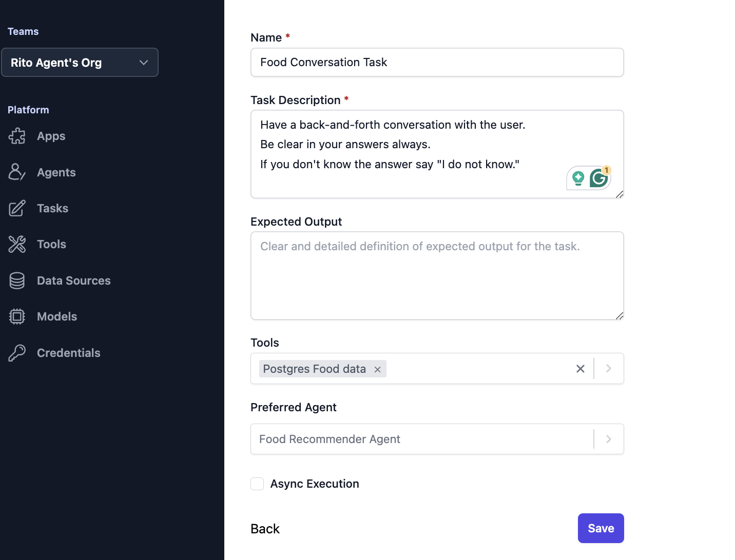
Task: Remove the Postgres Food data tag
Action: pos(377,369)
